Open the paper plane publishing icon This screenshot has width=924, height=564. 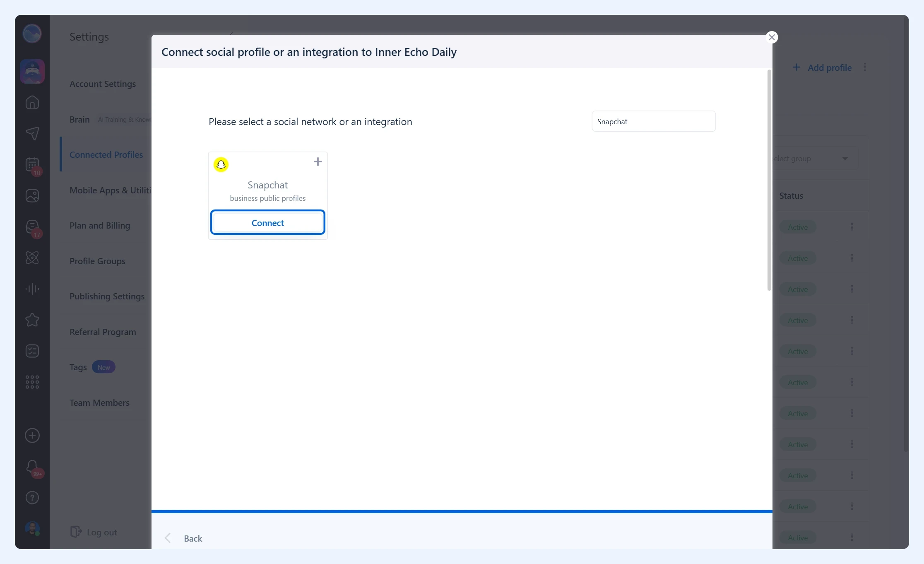pyautogui.click(x=32, y=133)
